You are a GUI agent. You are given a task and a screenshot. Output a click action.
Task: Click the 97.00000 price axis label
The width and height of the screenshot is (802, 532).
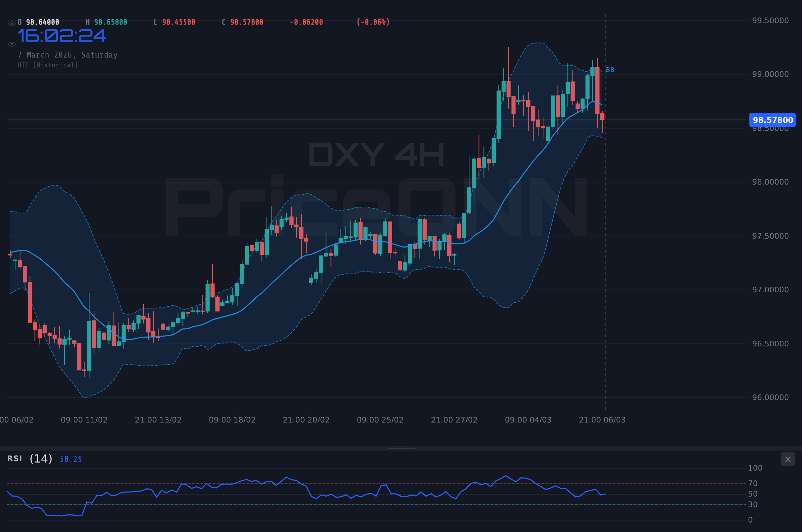(770, 290)
